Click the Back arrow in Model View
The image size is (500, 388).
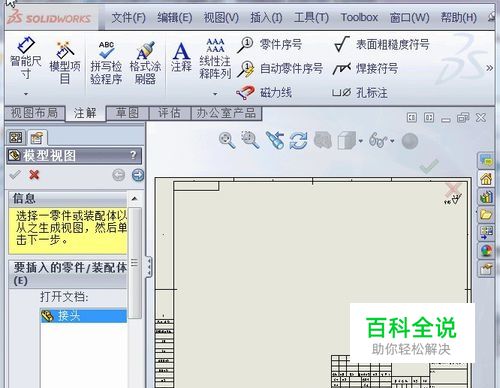coord(118,175)
